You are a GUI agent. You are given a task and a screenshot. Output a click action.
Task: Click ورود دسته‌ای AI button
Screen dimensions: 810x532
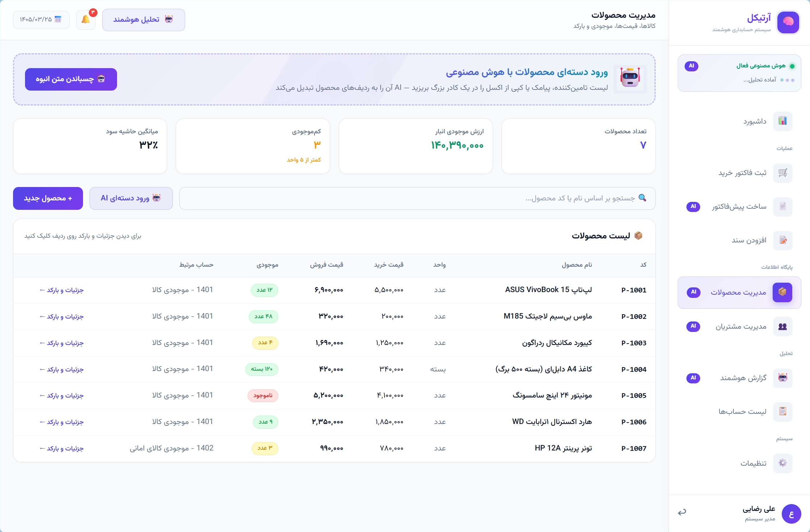click(x=131, y=198)
